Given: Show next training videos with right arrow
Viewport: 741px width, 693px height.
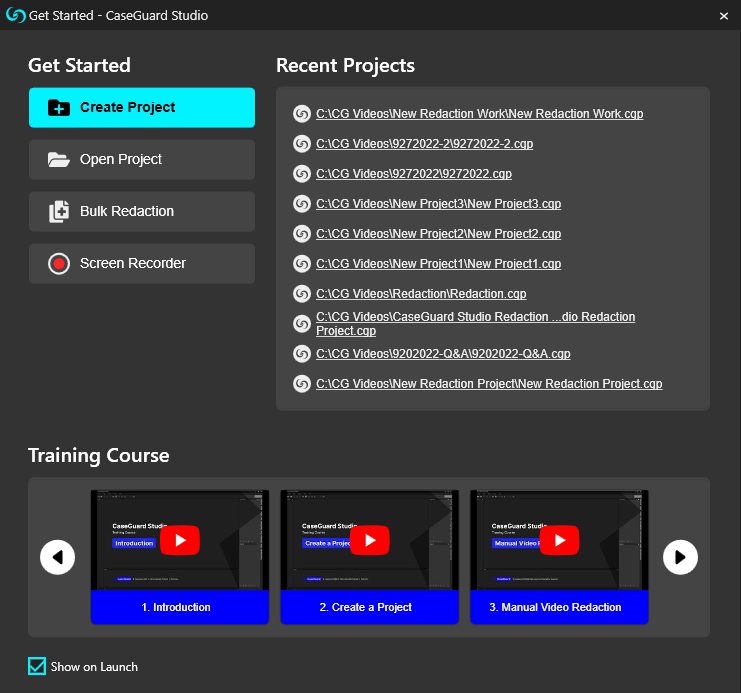Looking at the screenshot, I should [680, 557].
